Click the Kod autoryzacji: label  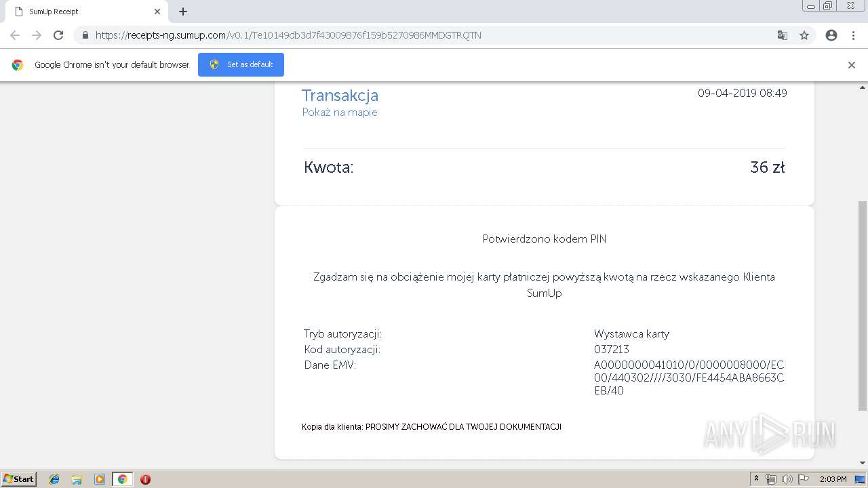(x=342, y=350)
